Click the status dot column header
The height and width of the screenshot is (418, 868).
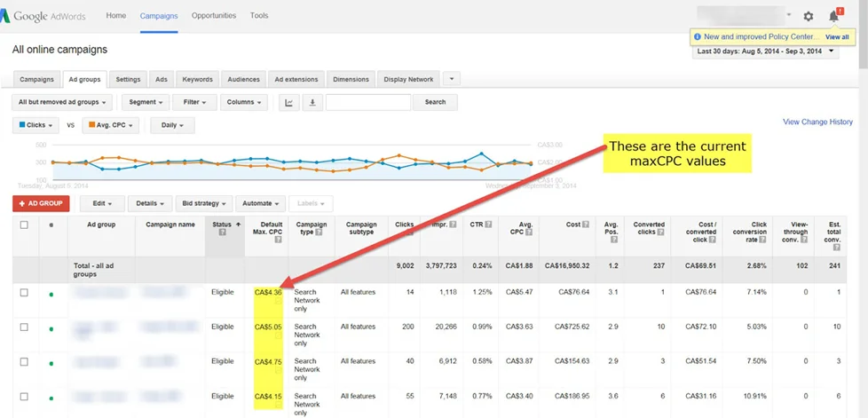(x=51, y=225)
